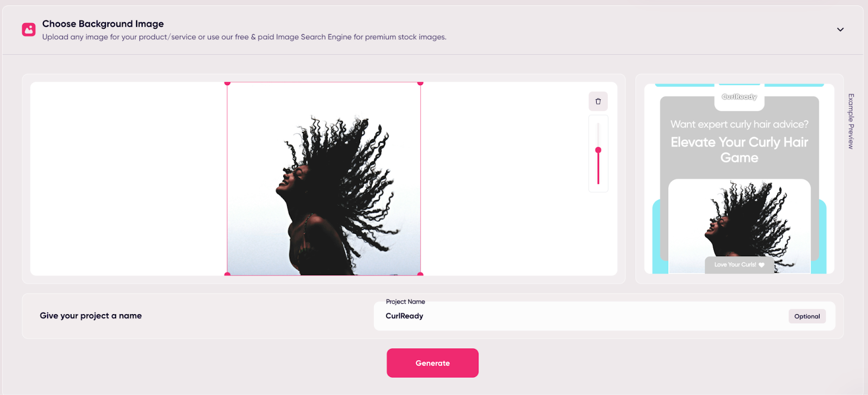This screenshot has width=868, height=395.
Task: Click the CurlReady logo tag in preview
Action: click(x=739, y=97)
